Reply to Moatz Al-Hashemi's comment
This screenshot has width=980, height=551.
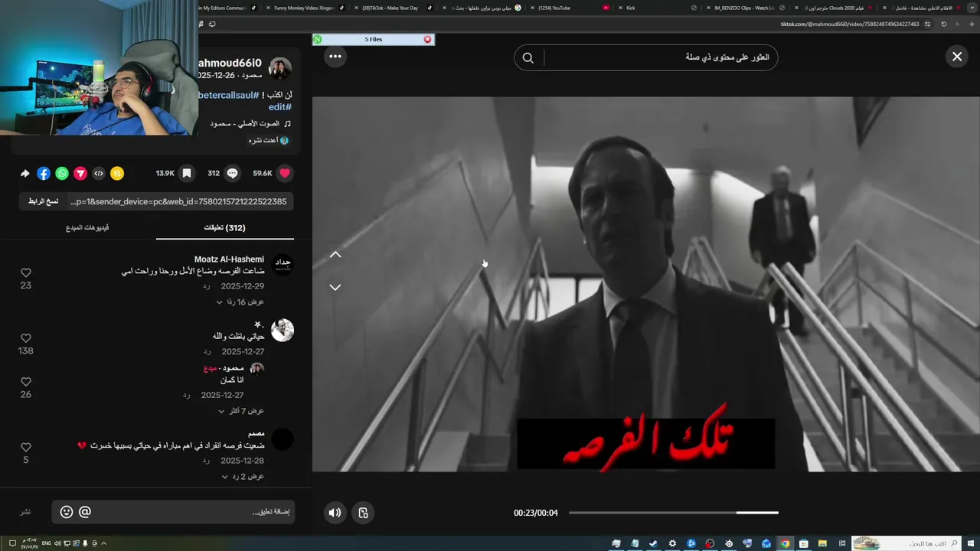(x=207, y=286)
